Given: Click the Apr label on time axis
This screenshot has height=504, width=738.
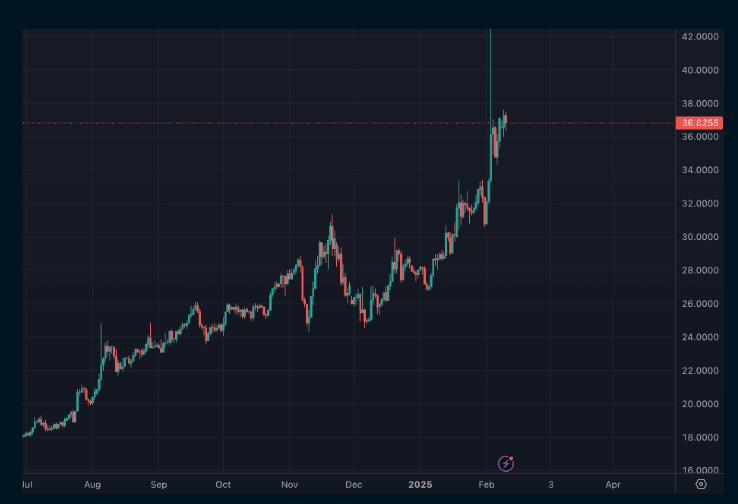Looking at the screenshot, I should coord(613,484).
